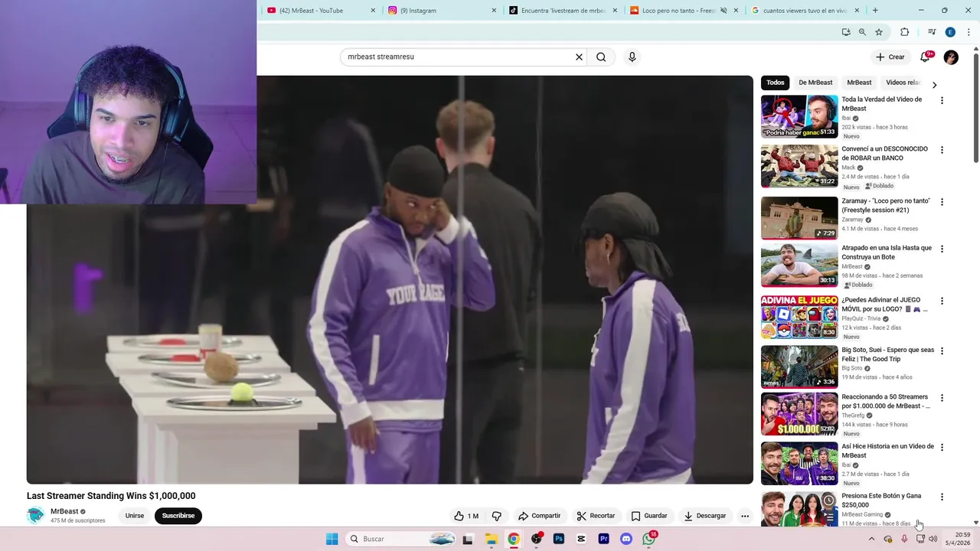Open the Windows Start menu
980x551 pixels.
332,539
